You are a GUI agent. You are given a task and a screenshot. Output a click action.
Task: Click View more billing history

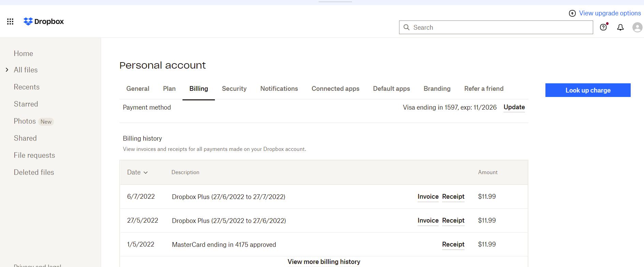(x=324, y=262)
